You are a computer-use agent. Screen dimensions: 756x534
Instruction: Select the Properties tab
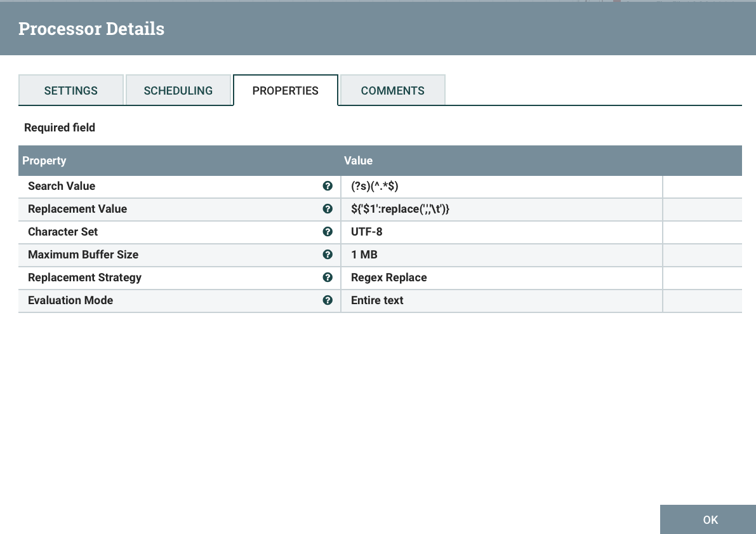point(285,90)
